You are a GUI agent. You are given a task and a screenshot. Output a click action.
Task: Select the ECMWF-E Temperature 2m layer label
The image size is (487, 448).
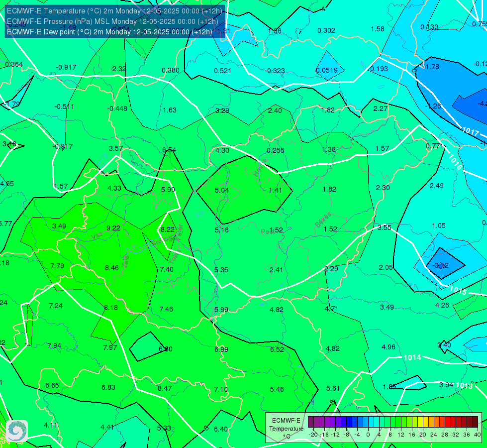[114, 11]
